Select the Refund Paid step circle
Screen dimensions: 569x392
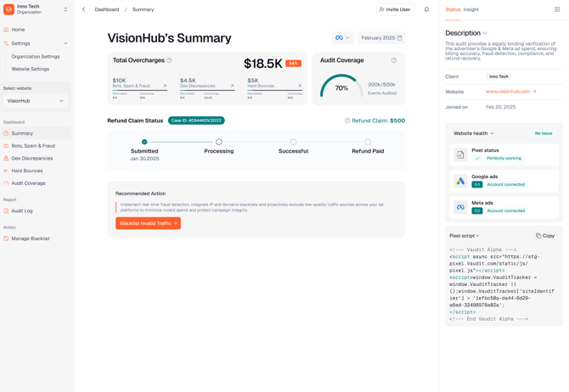coord(368,142)
